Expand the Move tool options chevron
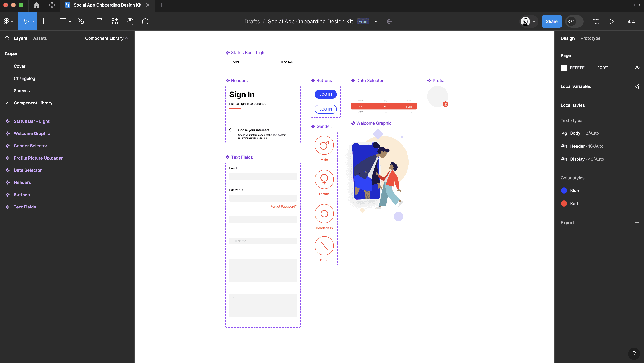This screenshot has width=644, height=363. pos(33,21)
